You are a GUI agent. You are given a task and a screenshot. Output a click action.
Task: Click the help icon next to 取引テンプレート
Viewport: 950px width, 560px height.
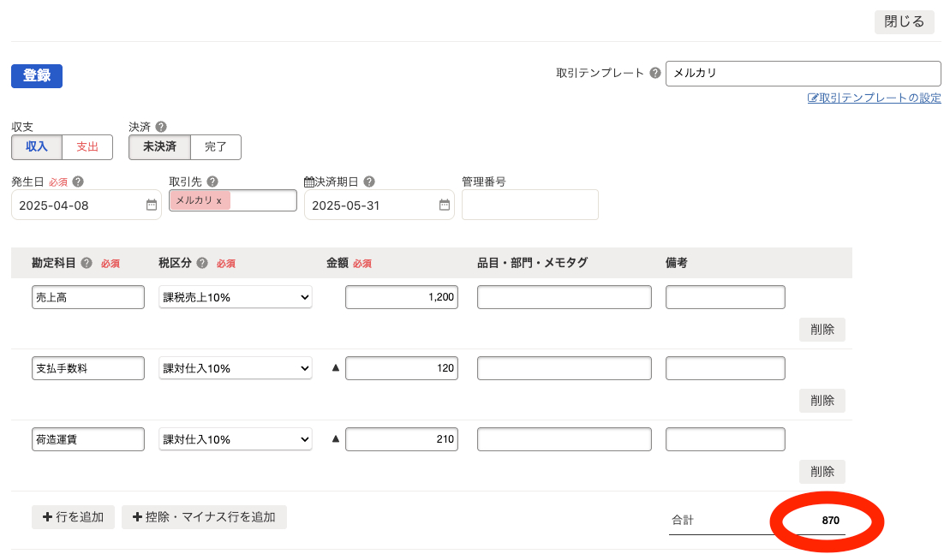pos(656,73)
